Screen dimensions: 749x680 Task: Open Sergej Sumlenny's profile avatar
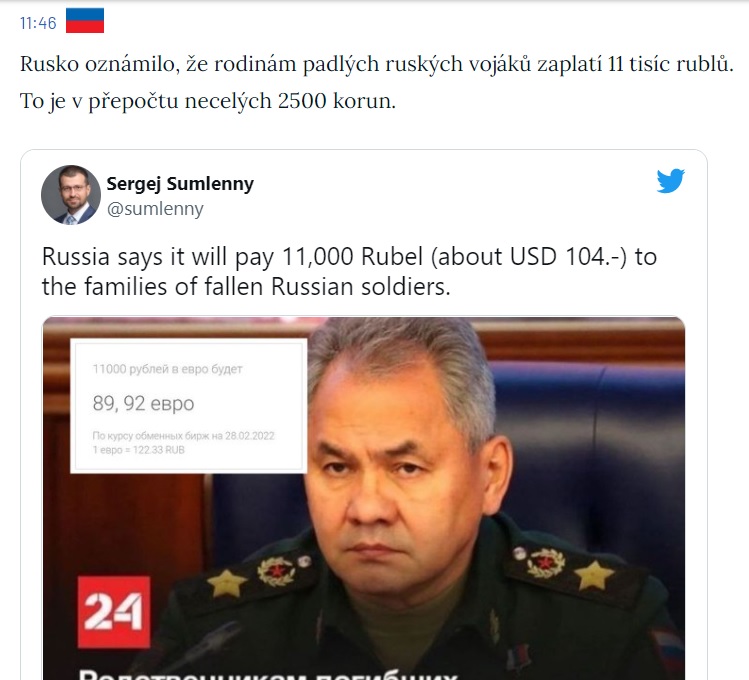click(x=71, y=195)
